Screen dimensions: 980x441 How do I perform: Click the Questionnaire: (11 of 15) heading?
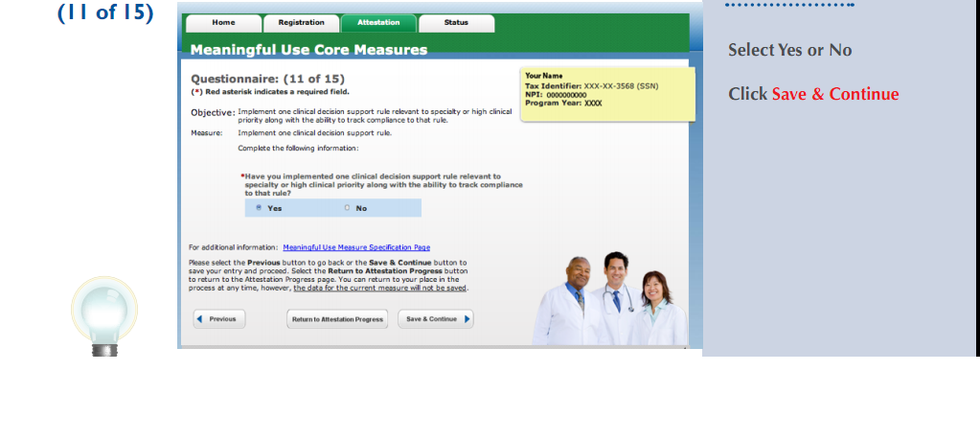(267, 79)
